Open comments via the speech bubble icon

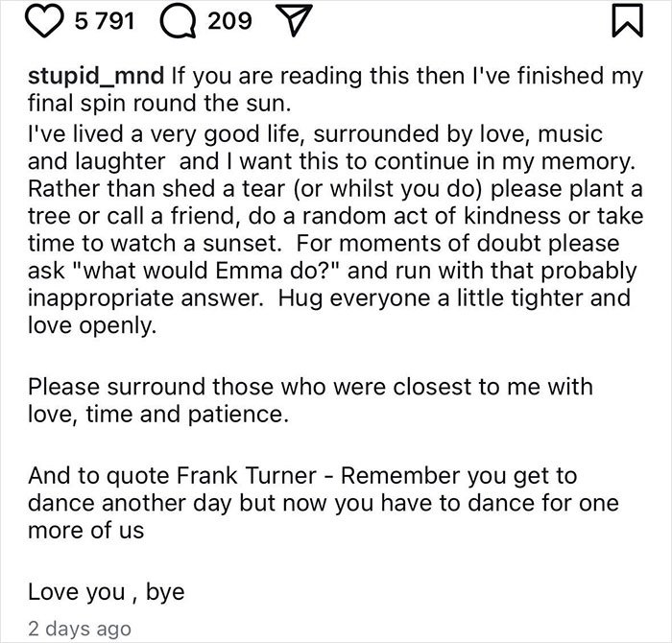point(179,21)
